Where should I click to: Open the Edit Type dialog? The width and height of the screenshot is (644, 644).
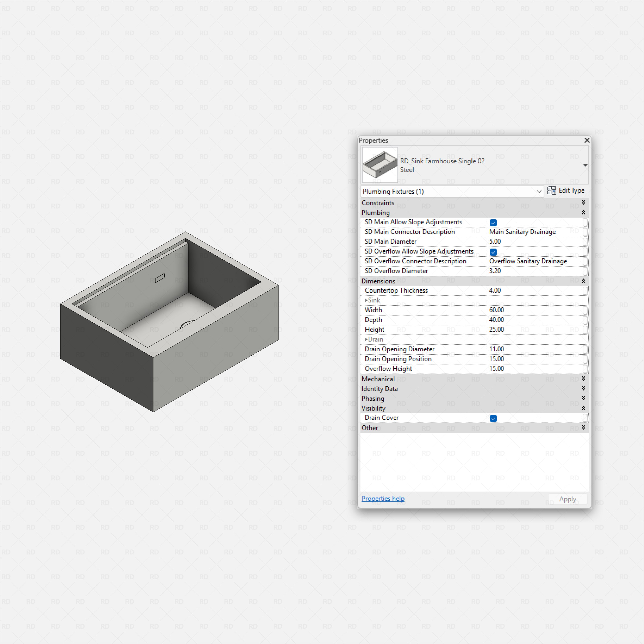coord(570,190)
